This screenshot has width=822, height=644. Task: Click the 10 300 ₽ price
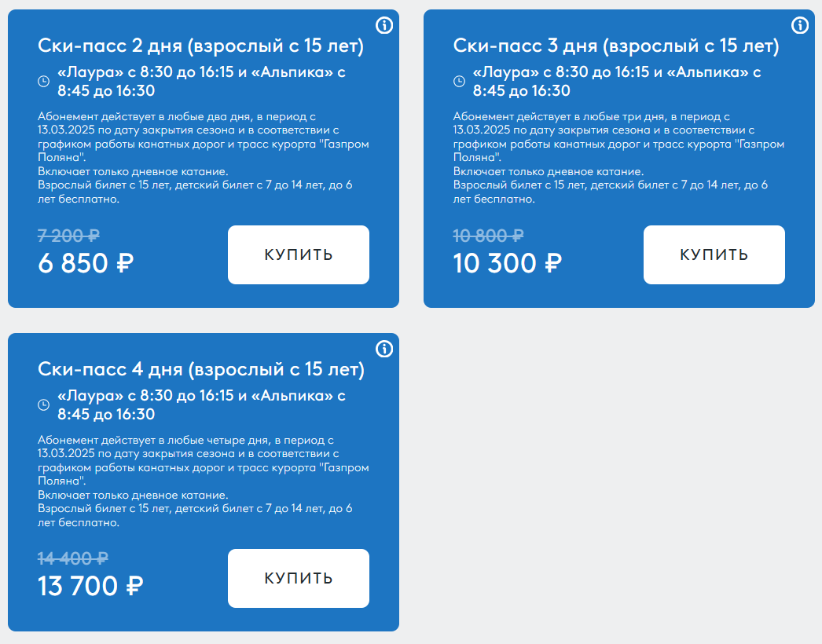click(x=508, y=263)
